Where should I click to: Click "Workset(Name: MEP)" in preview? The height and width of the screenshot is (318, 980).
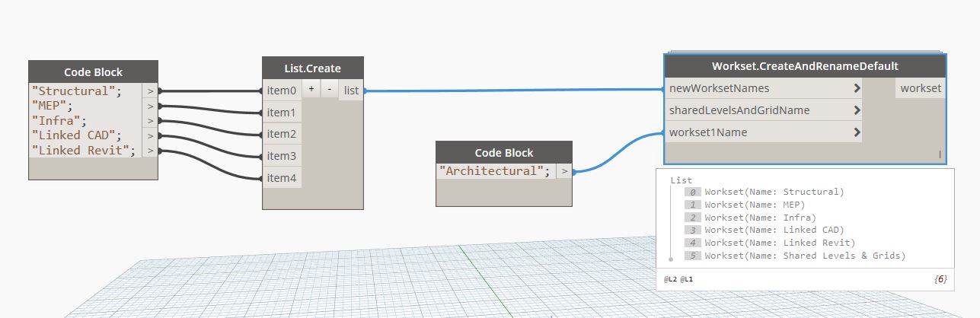(x=755, y=205)
